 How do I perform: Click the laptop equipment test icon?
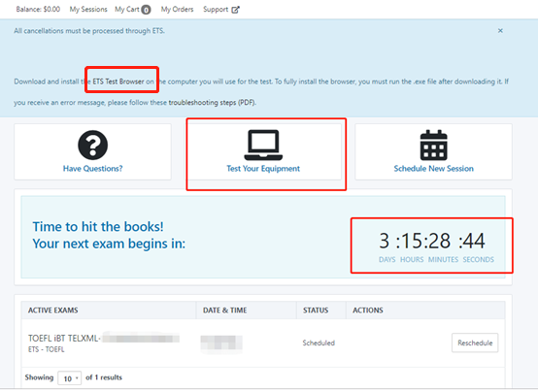pyautogui.click(x=263, y=146)
